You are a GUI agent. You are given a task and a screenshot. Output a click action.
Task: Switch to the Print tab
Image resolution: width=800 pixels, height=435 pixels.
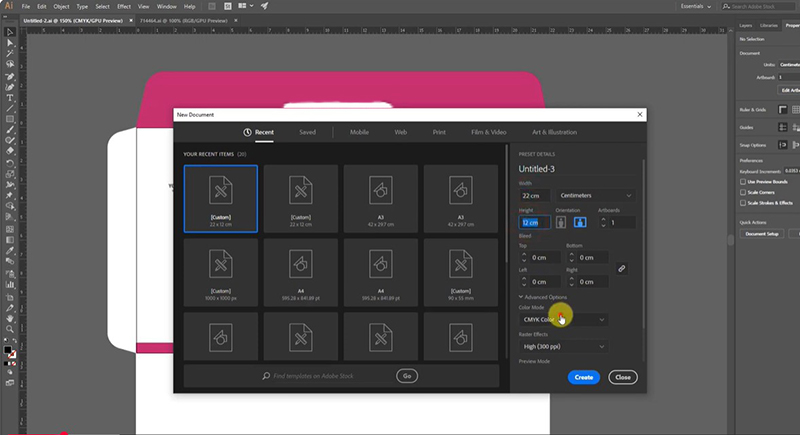coord(439,132)
